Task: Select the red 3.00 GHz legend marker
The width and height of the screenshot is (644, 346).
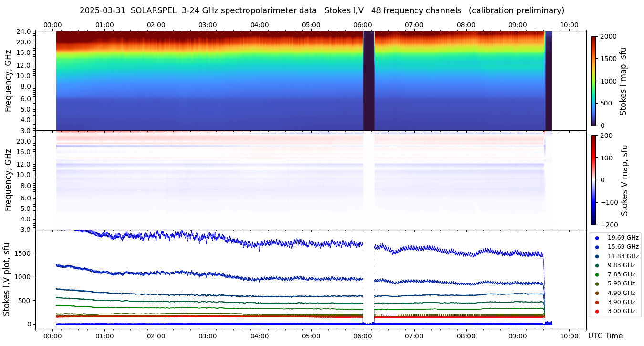Action: point(597,312)
